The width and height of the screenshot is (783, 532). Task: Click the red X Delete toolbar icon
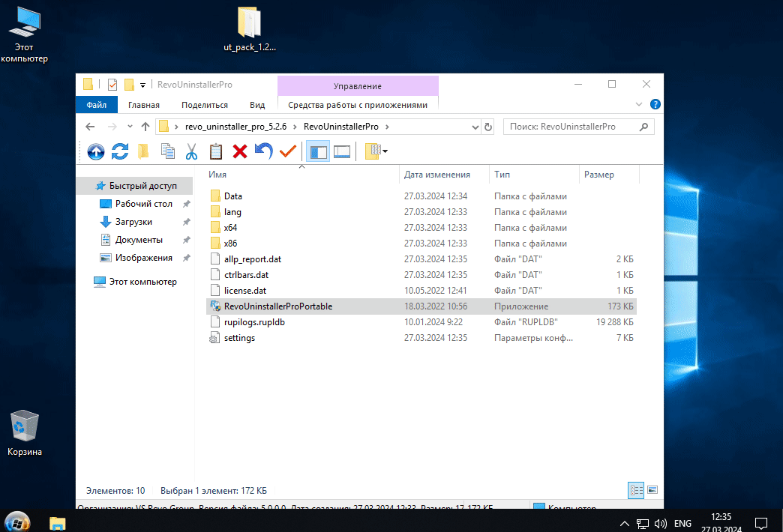pyautogui.click(x=240, y=151)
